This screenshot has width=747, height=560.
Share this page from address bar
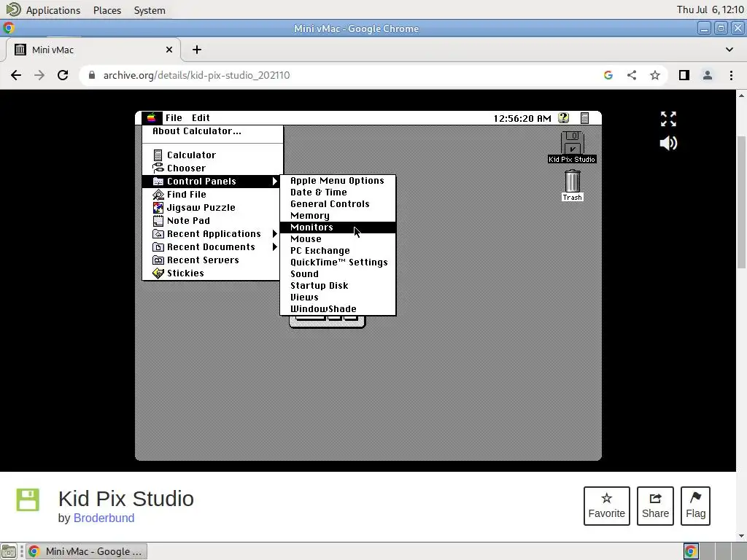pyautogui.click(x=632, y=75)
